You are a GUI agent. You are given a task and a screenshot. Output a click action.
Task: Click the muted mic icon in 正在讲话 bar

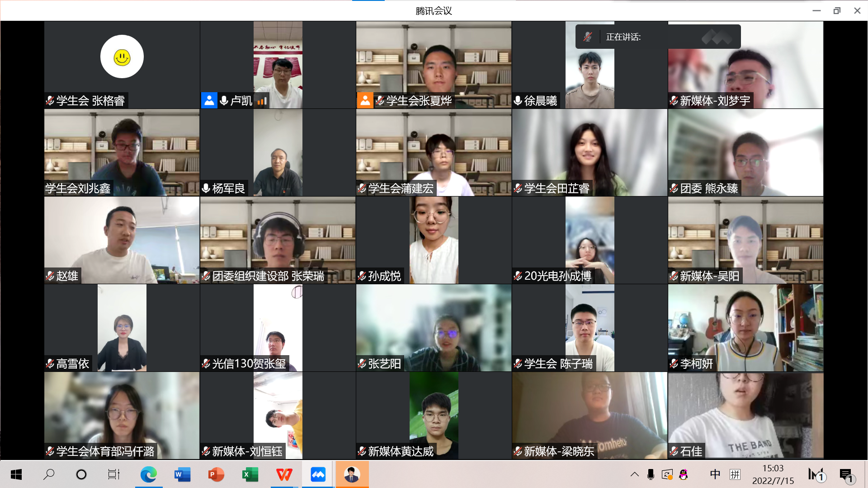coord(587,37)
